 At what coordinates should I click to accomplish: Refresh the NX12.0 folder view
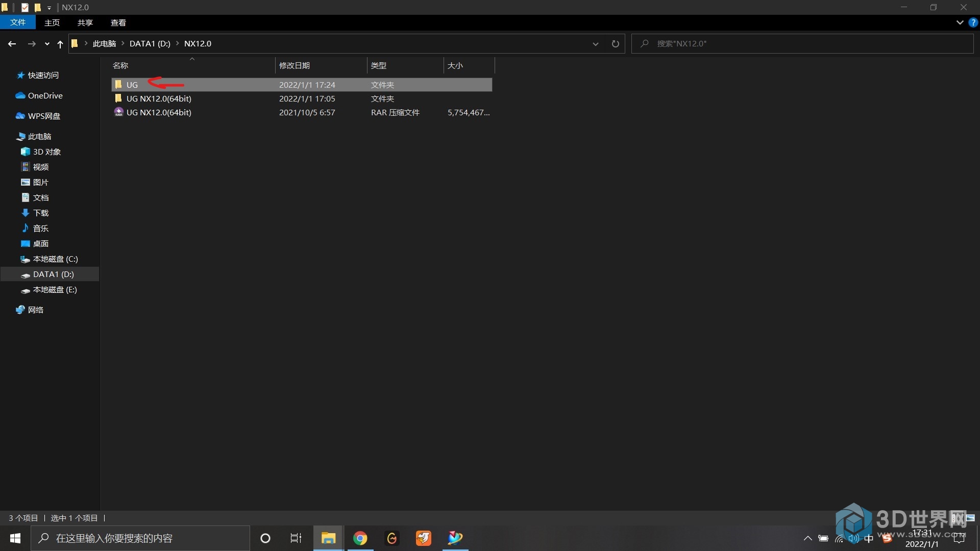click(x=615, y=44)
